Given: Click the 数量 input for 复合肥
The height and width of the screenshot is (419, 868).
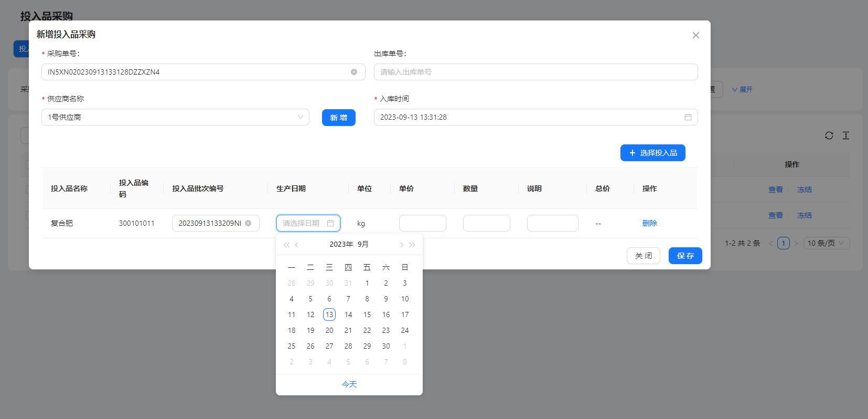Looking at the screenshot, I should [487, 223].
